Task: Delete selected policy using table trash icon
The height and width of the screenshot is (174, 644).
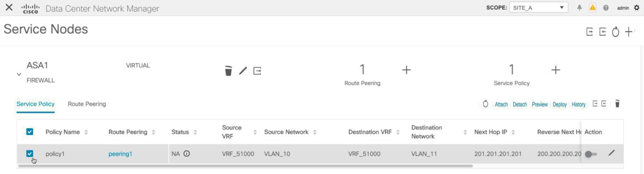Action: pyautogui.click(x=617, y=104)
